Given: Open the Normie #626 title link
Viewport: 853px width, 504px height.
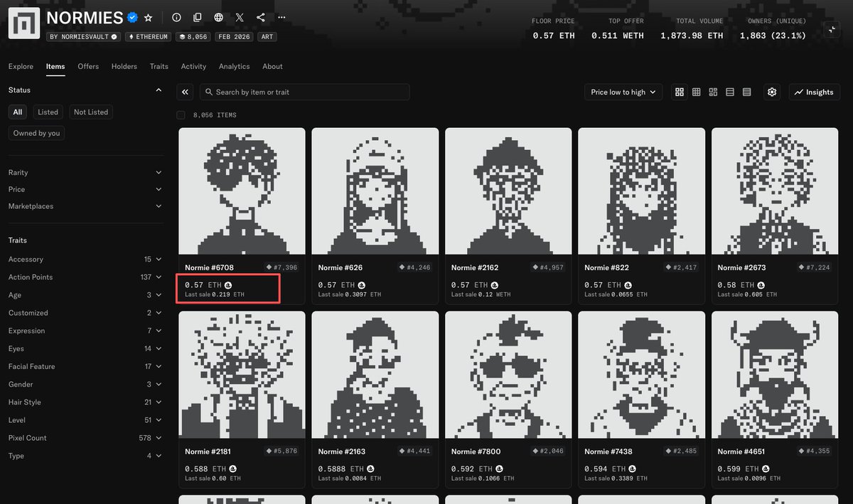Looking at the screenshot, I should [x=340, y=267].
